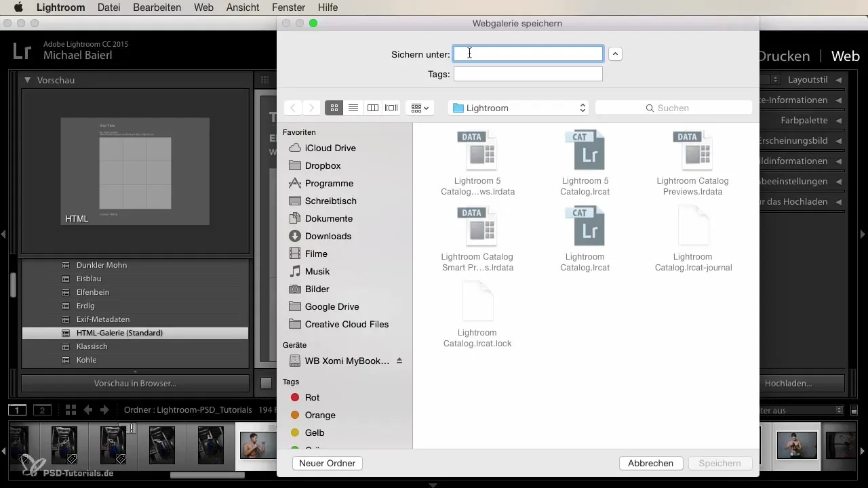868x488 pixels.
Task: Select Lightroom Catalog Smart Pr...s.lrdata file
Action: coord(477,239)
